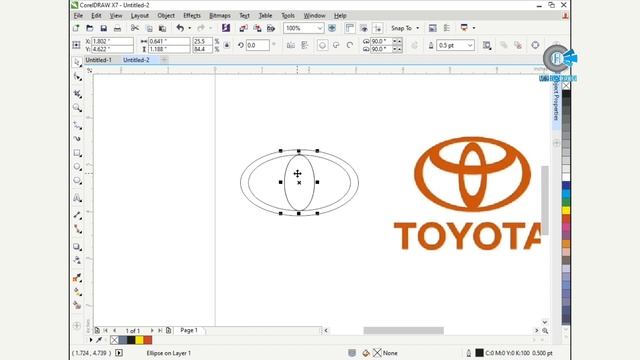
Task: Open the Bitmaps menu
Action: (220, 16)
